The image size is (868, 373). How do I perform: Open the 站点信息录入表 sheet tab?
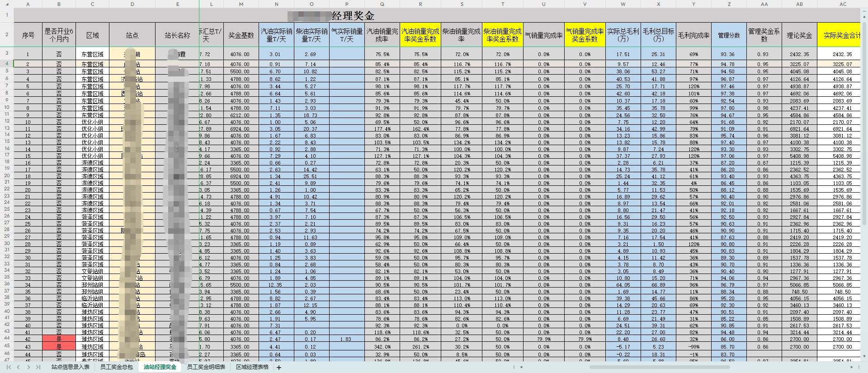70,367
